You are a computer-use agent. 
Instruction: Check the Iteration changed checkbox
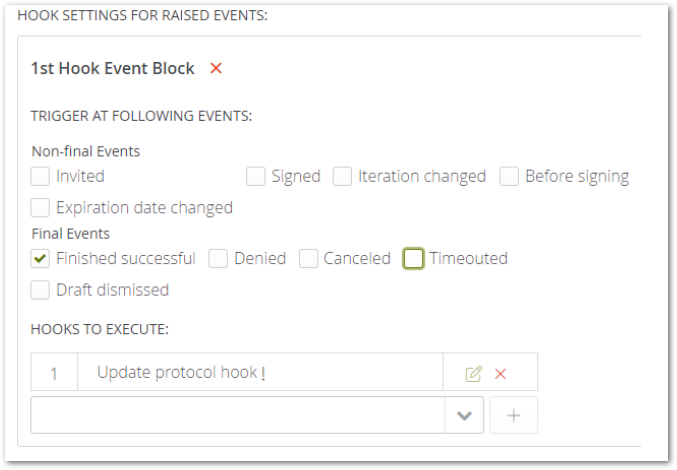pyautogui.click(x=342, y=176)
